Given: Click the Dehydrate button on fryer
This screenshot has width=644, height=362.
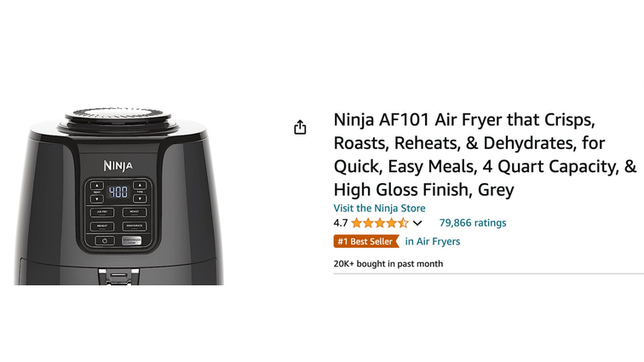Looking at the screenshot, I should click(x=135, y=226).
